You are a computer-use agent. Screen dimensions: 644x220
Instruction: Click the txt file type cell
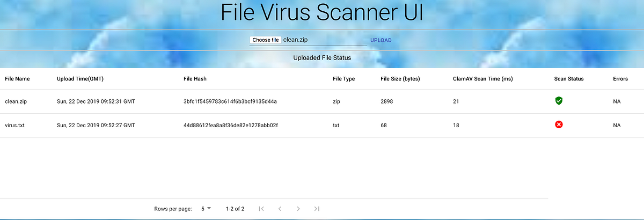coord(336,125)
